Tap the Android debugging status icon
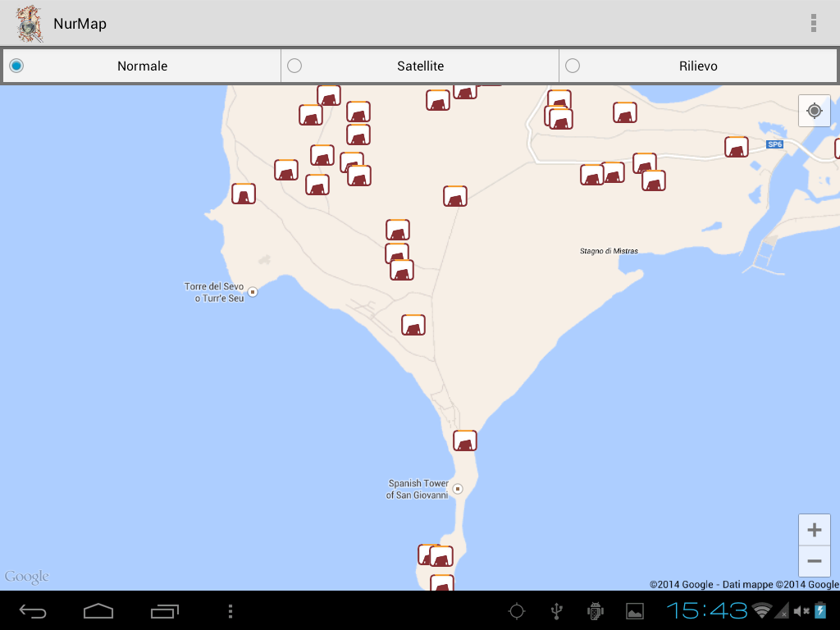 click(596, 611)
